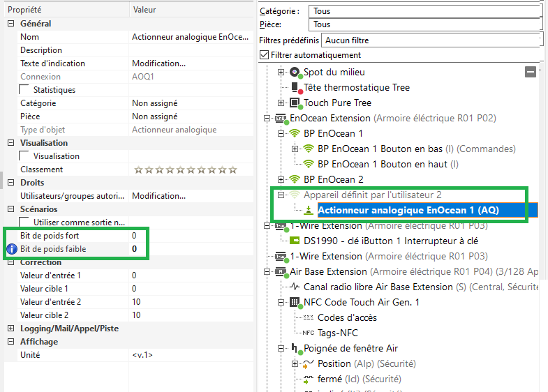Viewport: 548px width, 392px height.
Task: Click the DS1990 iButton key switch icon
Action: click(x=295, y=241)
